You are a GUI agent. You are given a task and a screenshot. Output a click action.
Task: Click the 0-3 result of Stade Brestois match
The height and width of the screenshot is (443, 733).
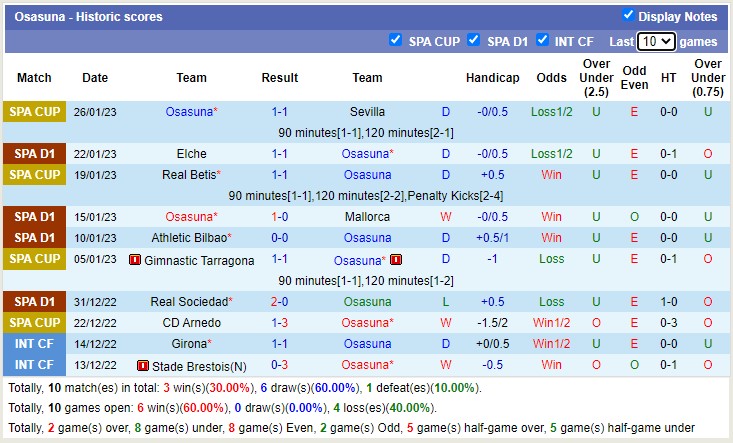279,365
